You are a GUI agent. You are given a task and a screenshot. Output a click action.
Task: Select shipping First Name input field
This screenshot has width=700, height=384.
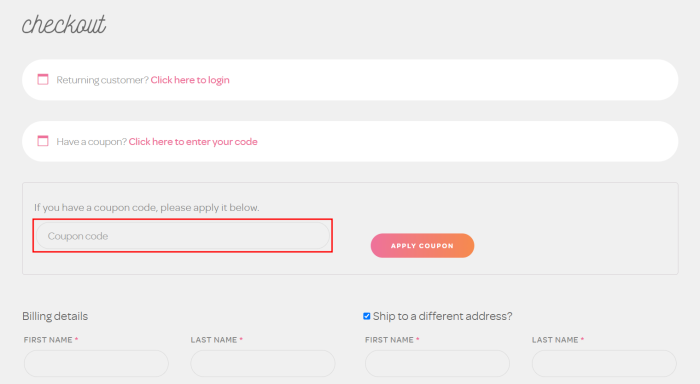(x=437, y=363)
